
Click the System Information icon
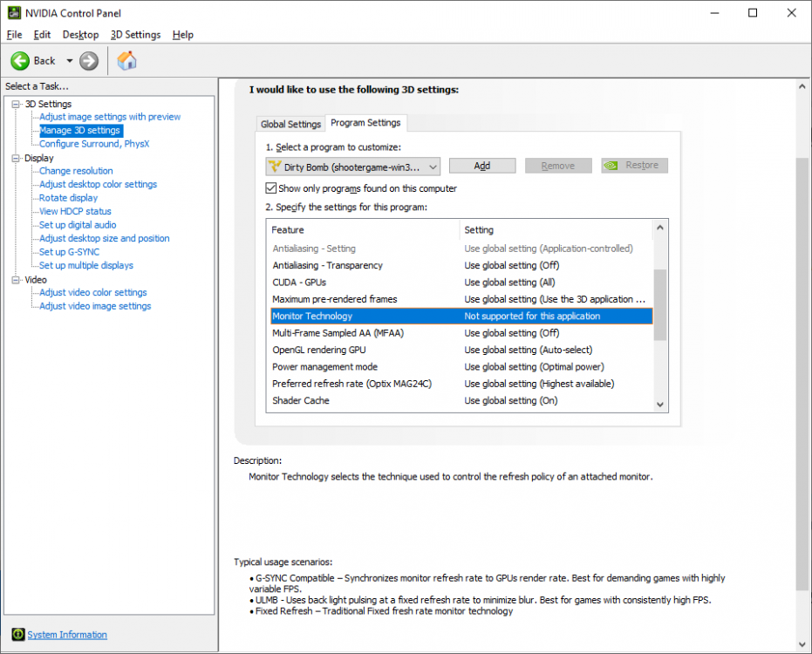coord(18,634)
